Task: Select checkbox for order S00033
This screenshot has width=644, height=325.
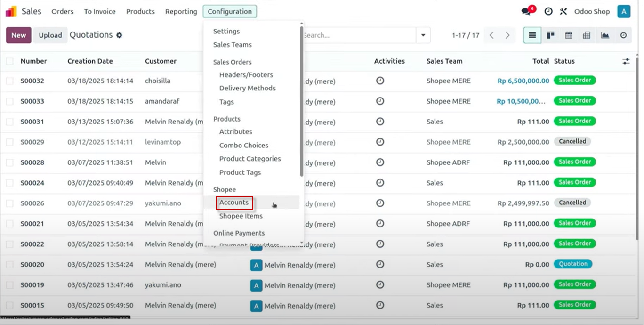Action: [x=9, y=101]
